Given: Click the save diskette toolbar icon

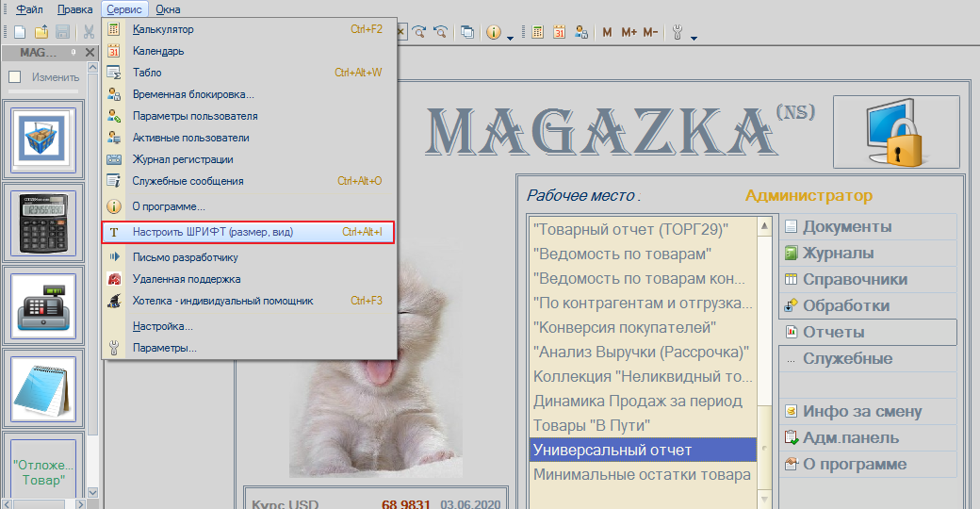Looking at the screenshot, I should click(x=62, y=32).
